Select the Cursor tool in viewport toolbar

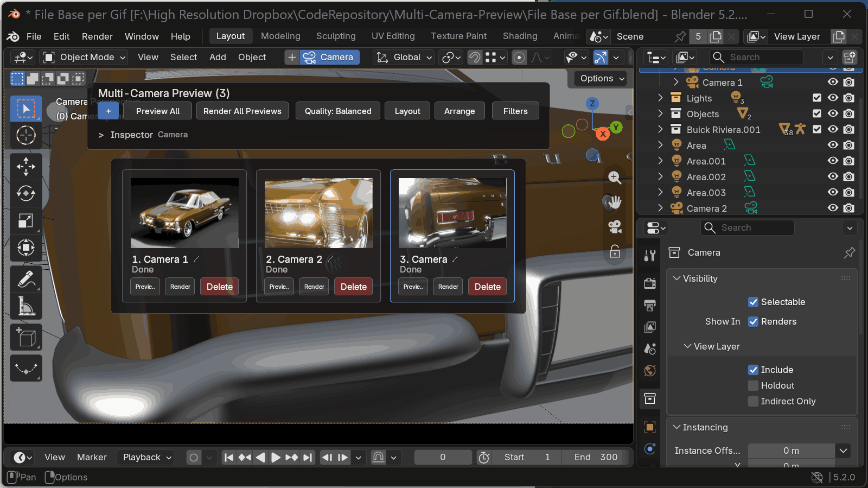(26, 135)
